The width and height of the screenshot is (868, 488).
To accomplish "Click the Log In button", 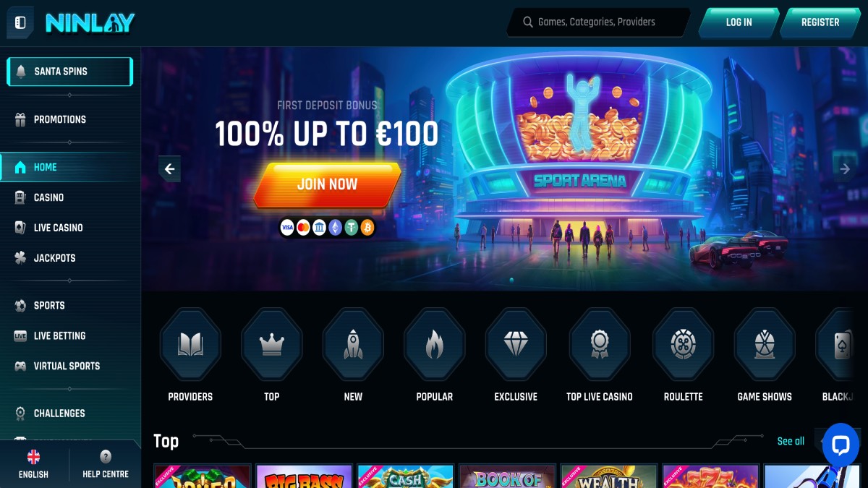I will (739, 22).
